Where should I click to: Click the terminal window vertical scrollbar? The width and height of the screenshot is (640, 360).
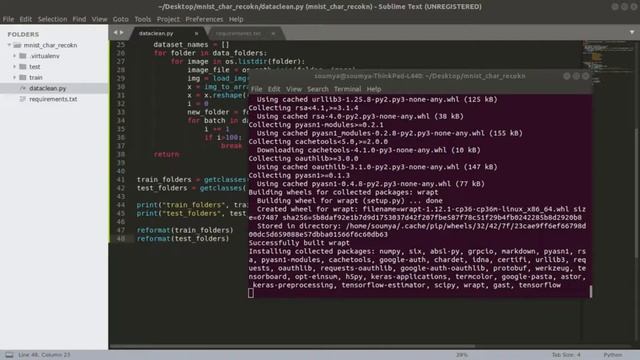pos(591,291)
